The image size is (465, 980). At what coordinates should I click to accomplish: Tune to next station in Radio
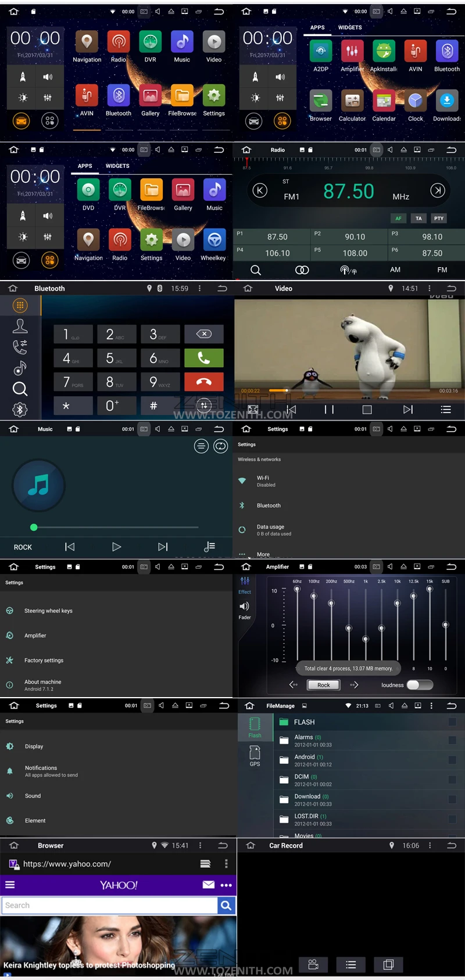pos(438,190)
